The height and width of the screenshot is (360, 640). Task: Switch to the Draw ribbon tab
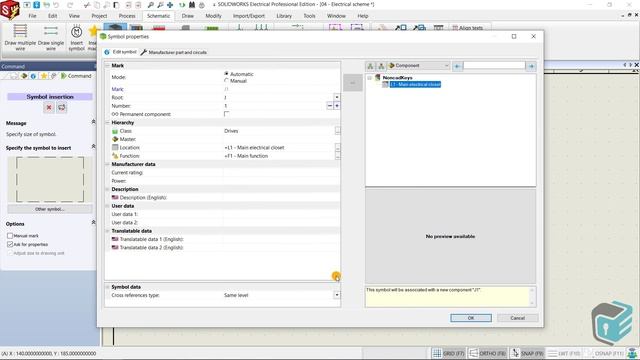point(188,16)
